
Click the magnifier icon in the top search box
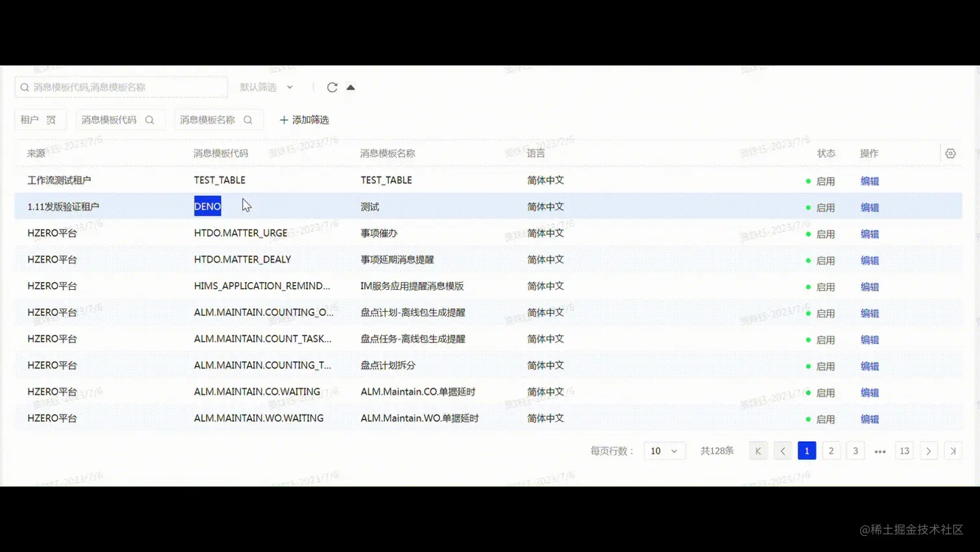(24, 86)
